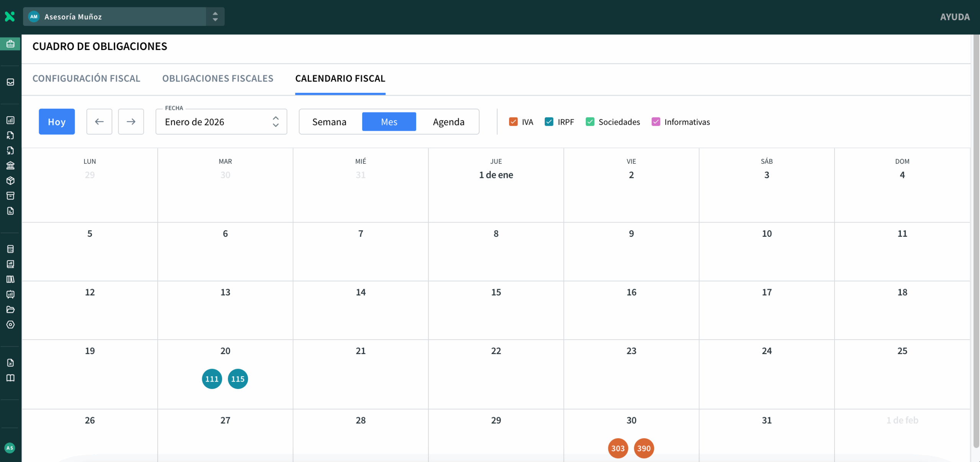Click the bank building sidebar icon
Image resolution: width=980 pixels, height=462 pixels.
click(x=10, y=166)
